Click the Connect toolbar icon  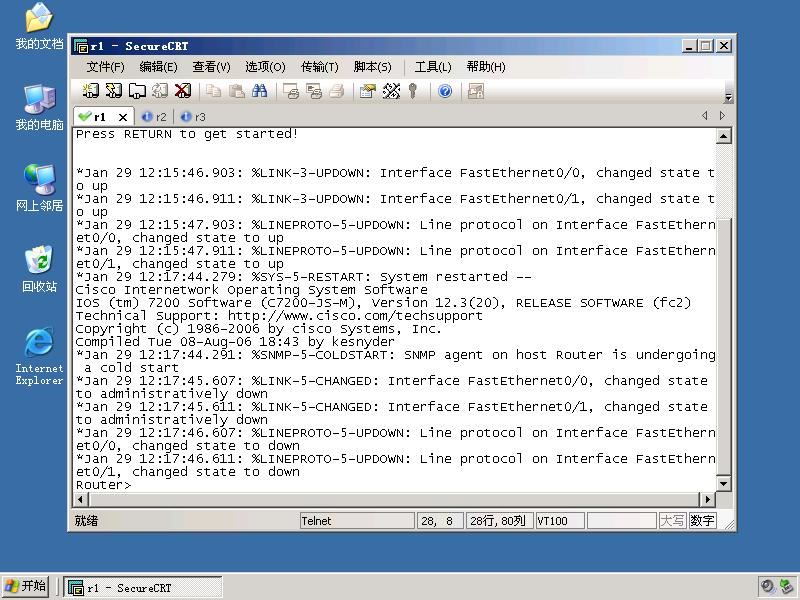click(x=90, y=91)
